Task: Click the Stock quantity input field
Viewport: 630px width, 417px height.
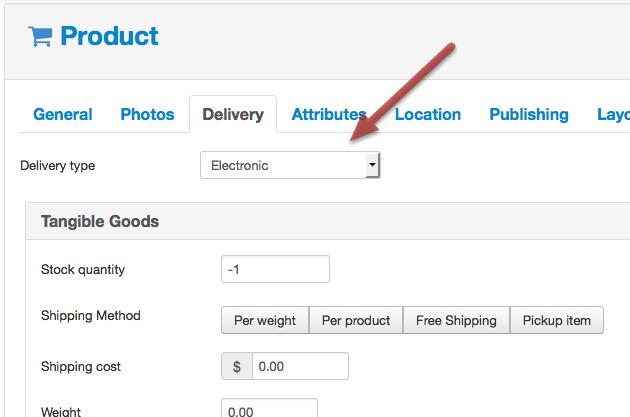Action: [275, 269]
